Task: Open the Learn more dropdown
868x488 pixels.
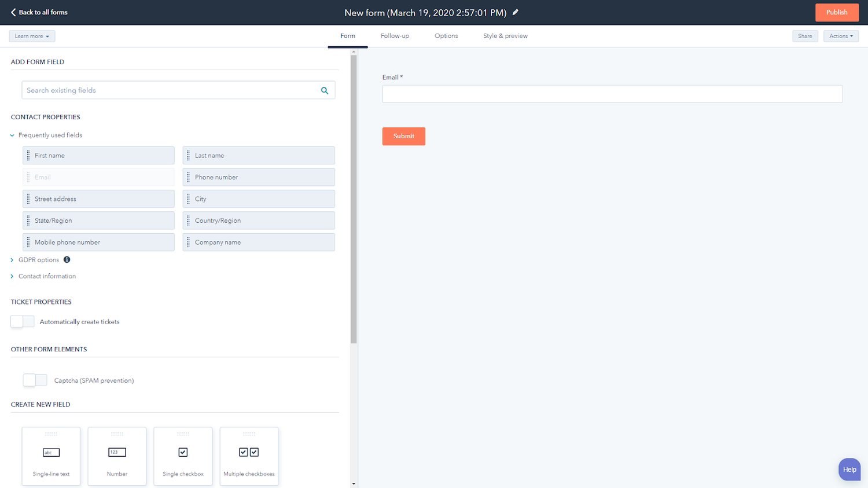Action: click(x=32, y=36)
